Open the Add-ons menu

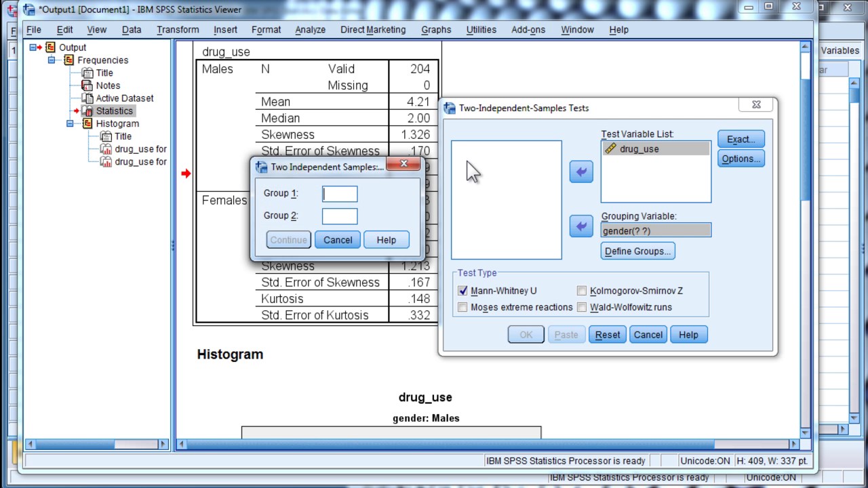(528, 30)
